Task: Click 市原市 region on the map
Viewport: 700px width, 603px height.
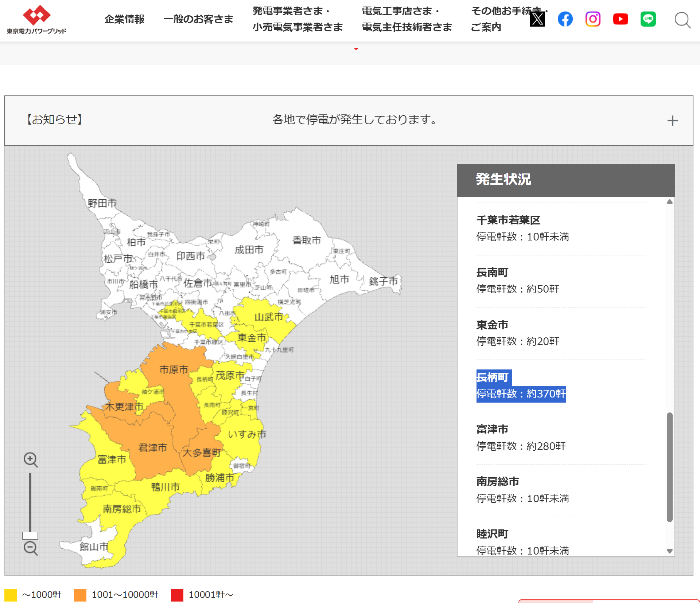Action: tap(174, 369)
